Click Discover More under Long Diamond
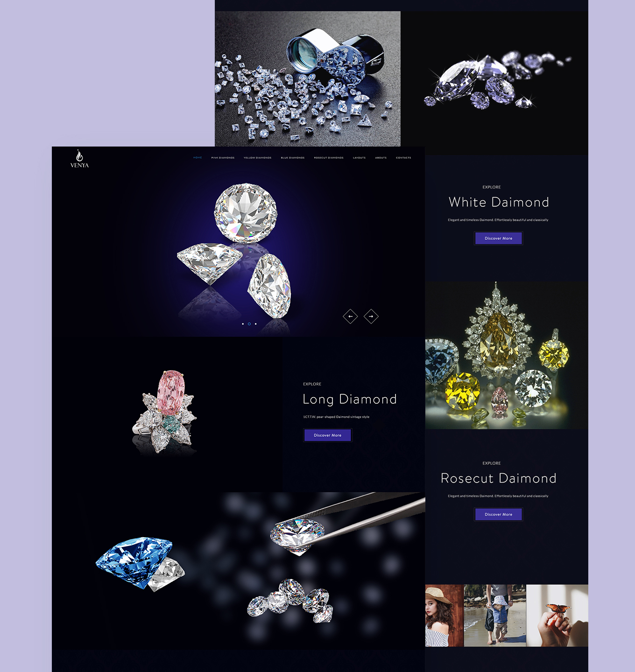 point(327,435)
